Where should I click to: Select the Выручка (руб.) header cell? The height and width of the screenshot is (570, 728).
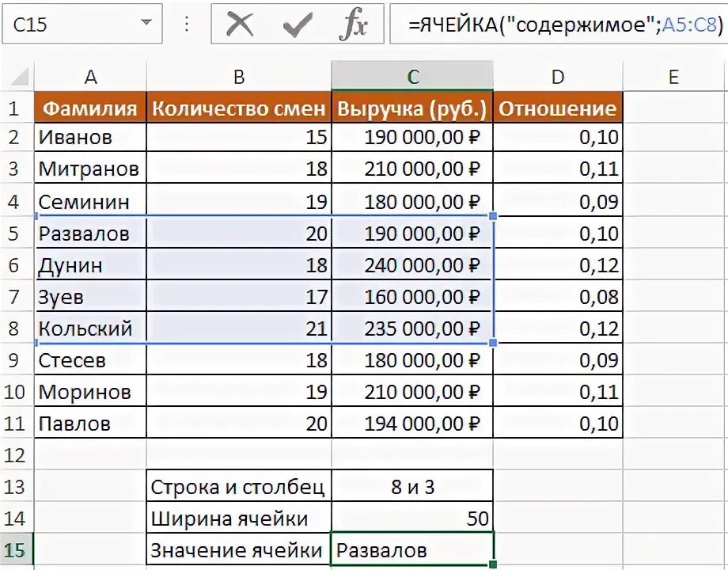tap(411, 107)
